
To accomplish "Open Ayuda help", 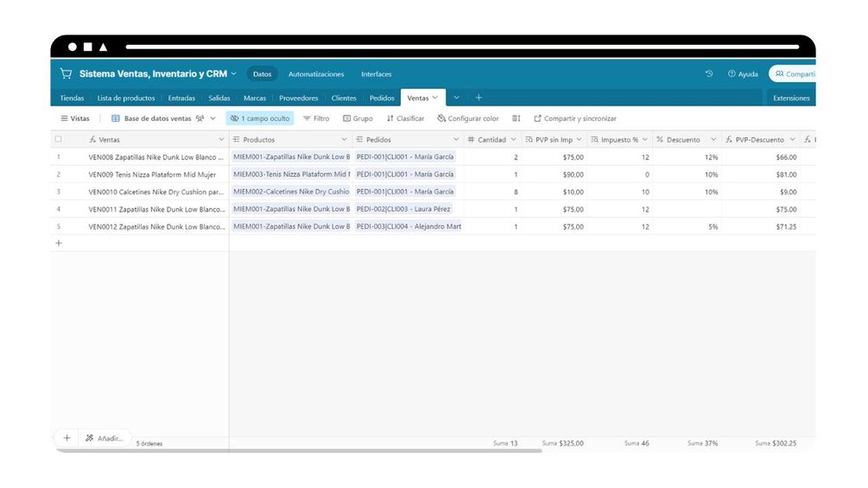I will tap(743, 74).
